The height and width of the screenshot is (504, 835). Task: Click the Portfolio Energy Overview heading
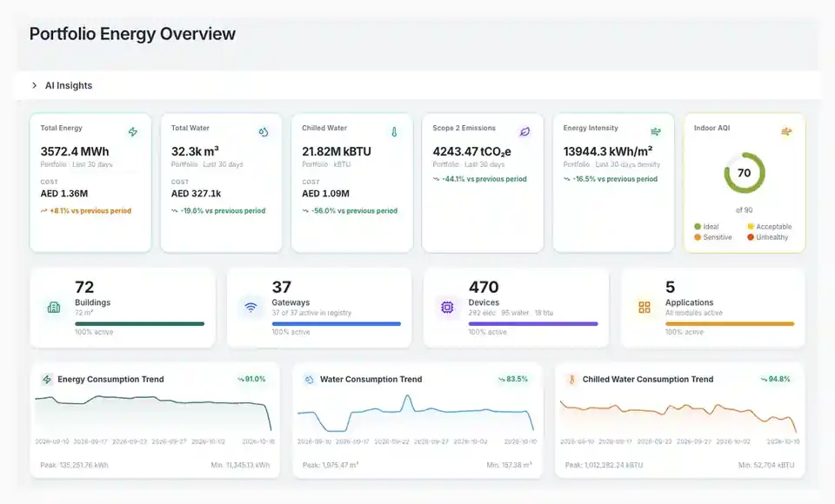click(x=132, y=34)
